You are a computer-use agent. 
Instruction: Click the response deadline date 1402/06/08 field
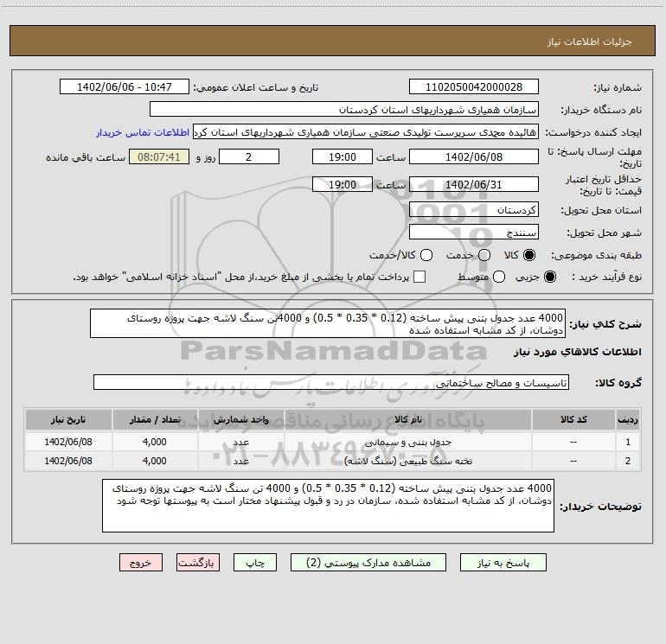point(474,156)
